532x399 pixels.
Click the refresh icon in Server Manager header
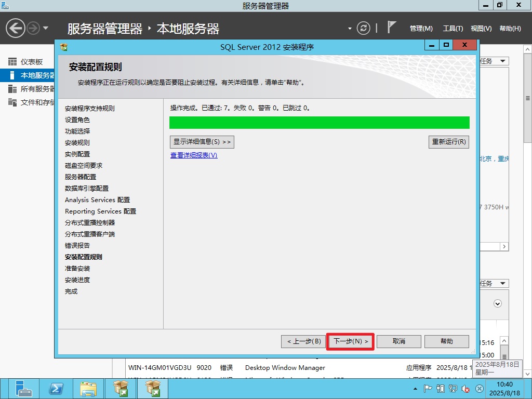click(x=363, y=28)
